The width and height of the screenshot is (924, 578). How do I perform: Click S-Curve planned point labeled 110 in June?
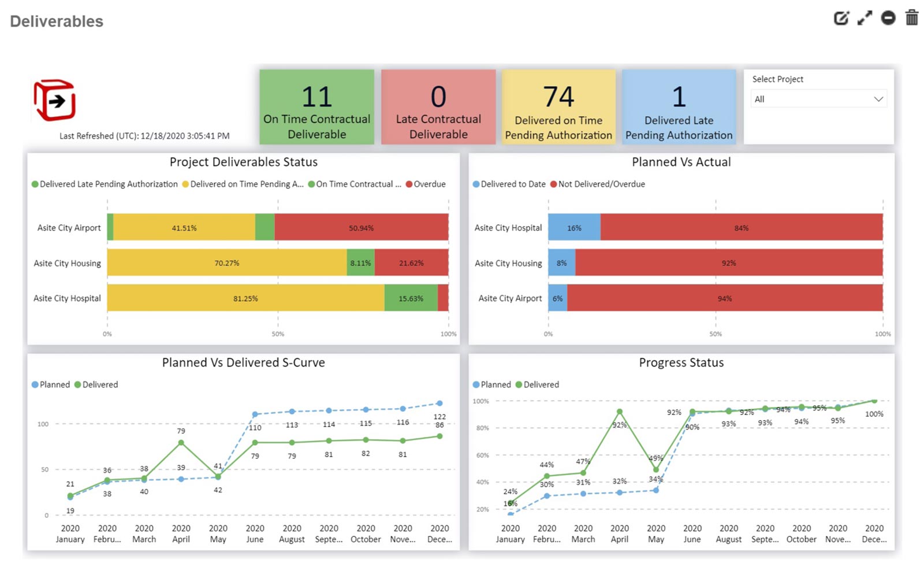(x=255, y=414)
